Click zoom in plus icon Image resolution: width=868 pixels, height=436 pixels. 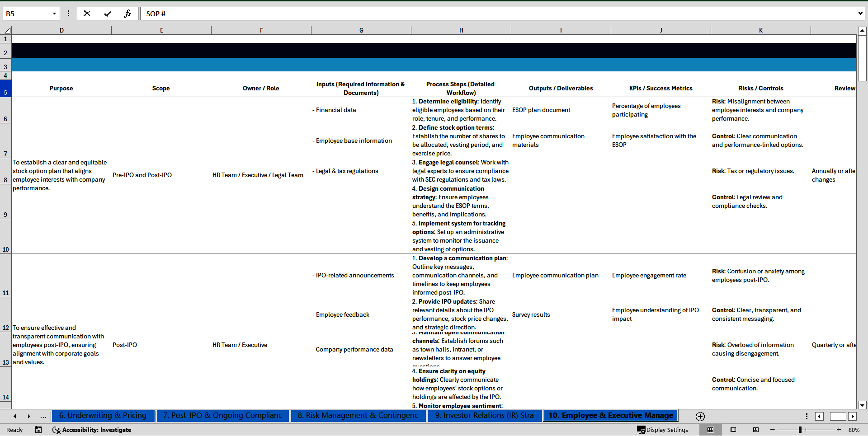point(839,430)
